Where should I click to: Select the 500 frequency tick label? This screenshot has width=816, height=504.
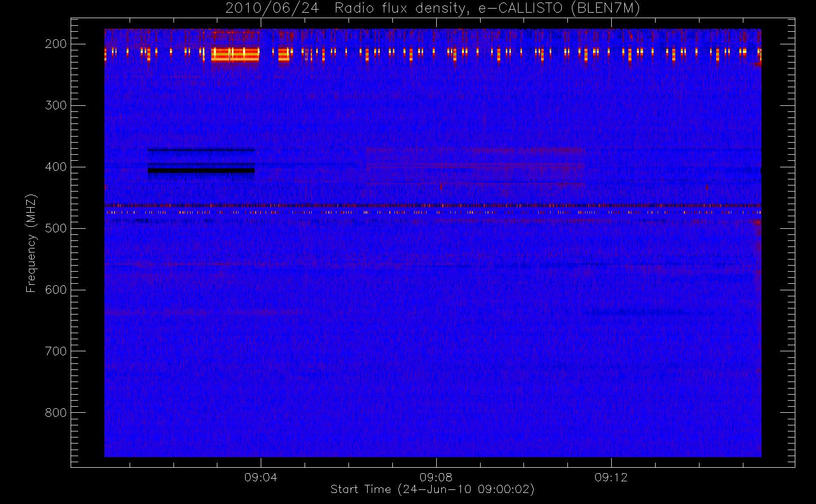(56, 228)
